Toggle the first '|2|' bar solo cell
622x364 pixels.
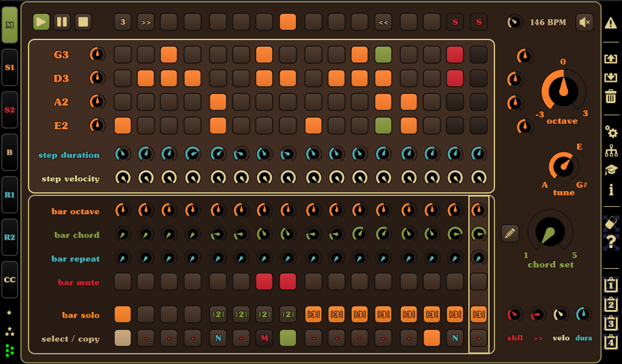pos(218,314)
